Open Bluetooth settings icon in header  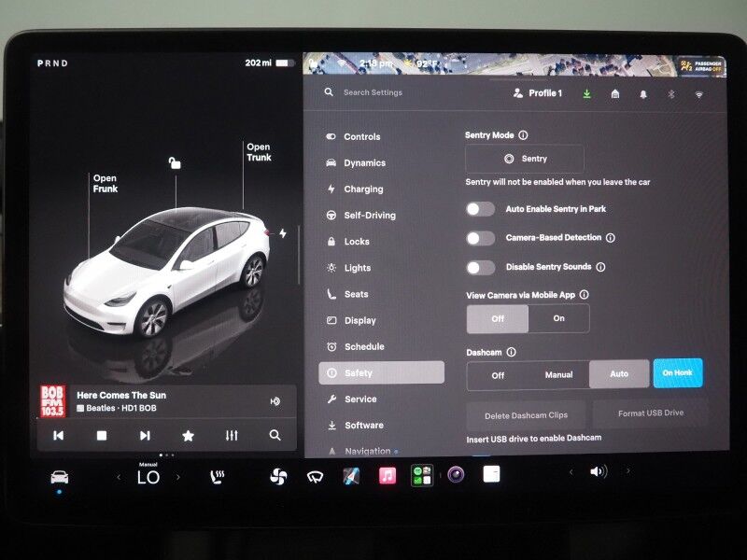[x=671, y=94]
